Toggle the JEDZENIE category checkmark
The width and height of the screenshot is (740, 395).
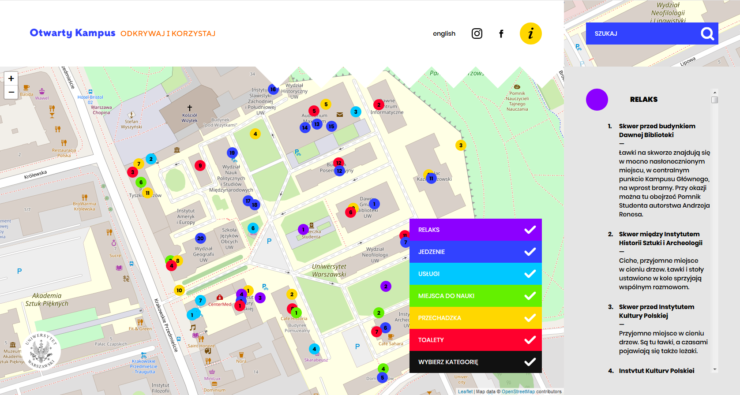pyautogui.click(x=530, y=252)
